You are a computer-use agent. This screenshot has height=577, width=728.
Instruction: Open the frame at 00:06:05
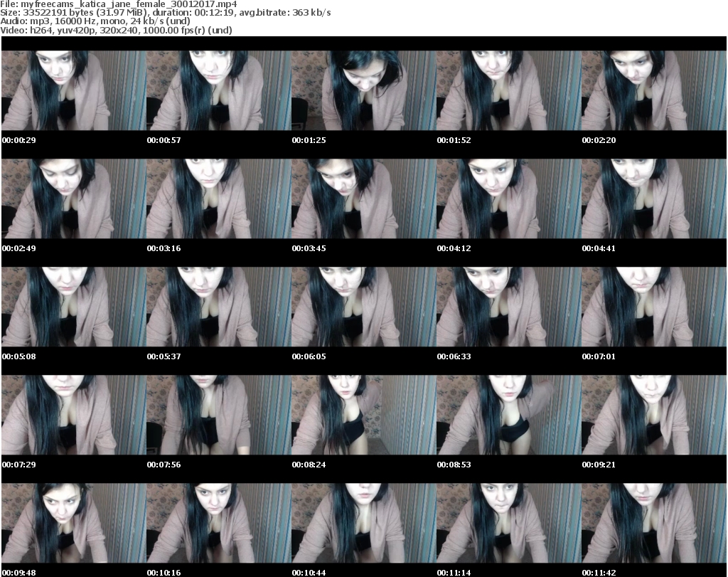click(363, 307)
